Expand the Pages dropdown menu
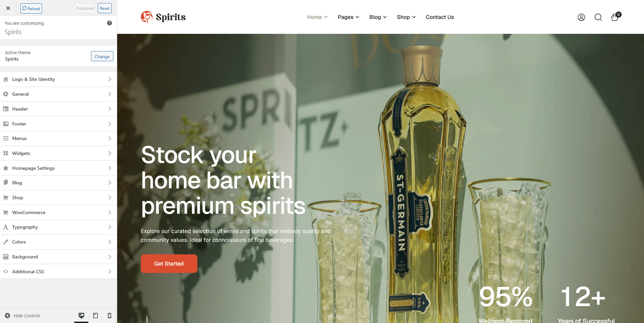Screen dimensions: 644x323 coord(348,17)
